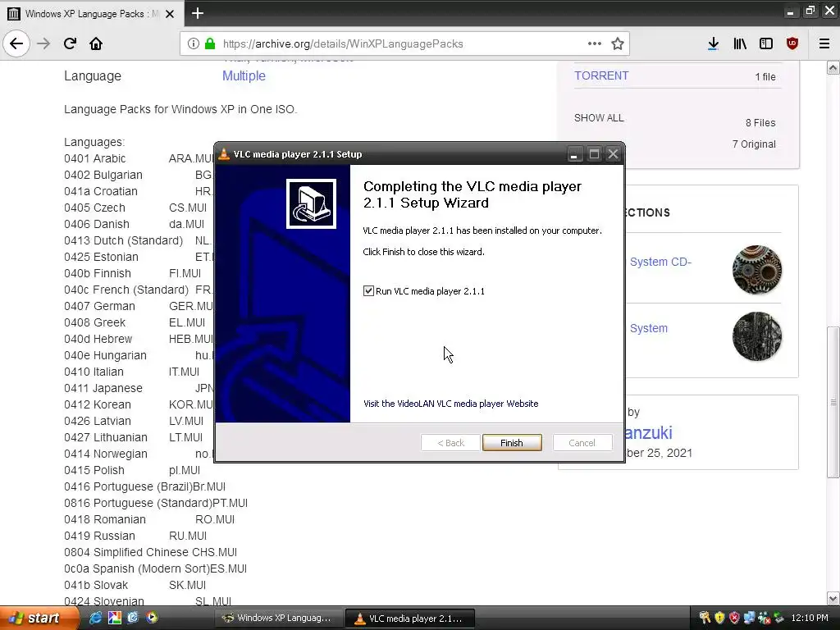
Task: Switch to VLC media player taskbar button
Action: 410,619
